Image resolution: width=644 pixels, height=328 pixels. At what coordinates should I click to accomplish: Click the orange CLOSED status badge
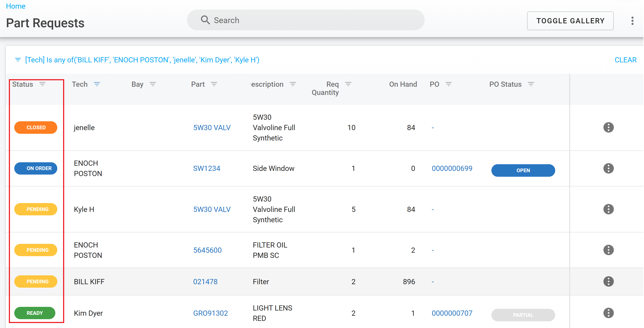36,128
